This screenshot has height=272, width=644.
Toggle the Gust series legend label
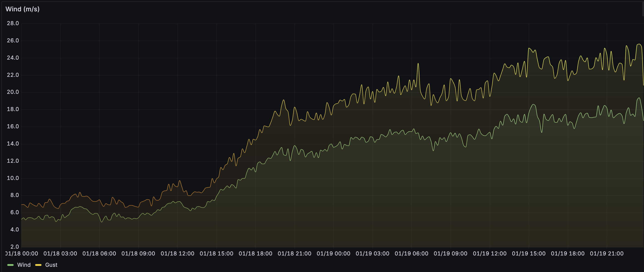pyautogui.click(x=51, y=265)
